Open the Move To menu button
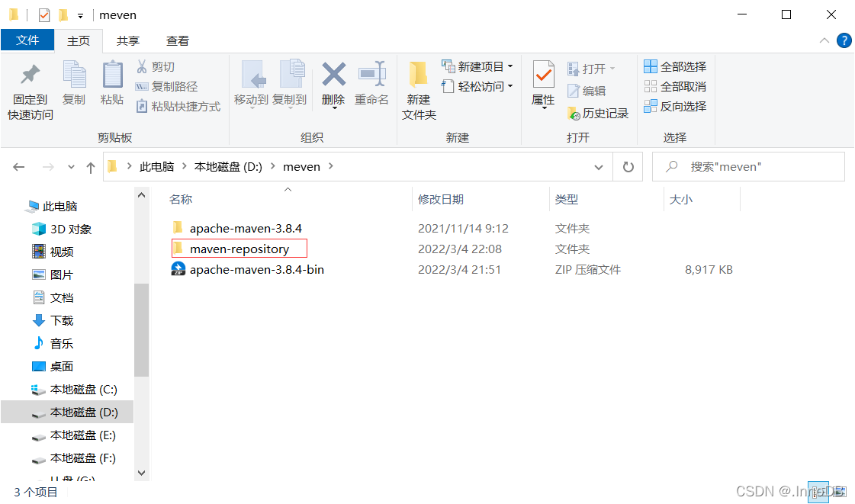The width and height of the screenshot is (855, 504). click(252, 85)
